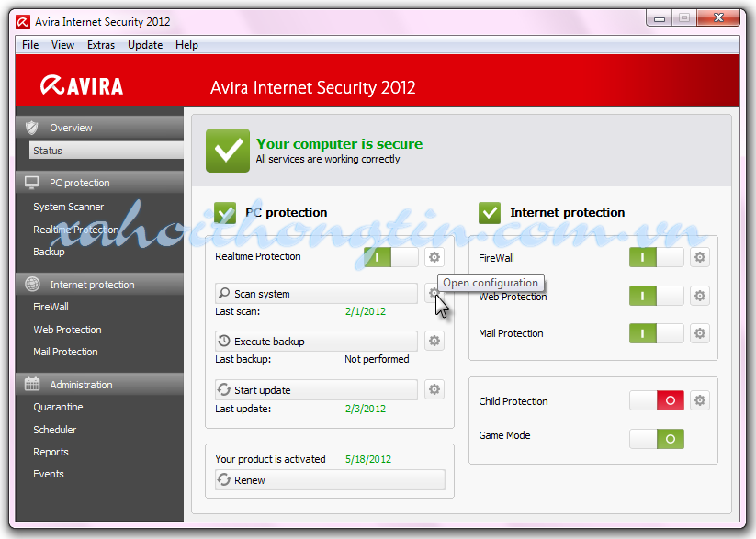Viewport: 756px width, 539px height.
Task: Open the Update menu
Action: (145, 45)
